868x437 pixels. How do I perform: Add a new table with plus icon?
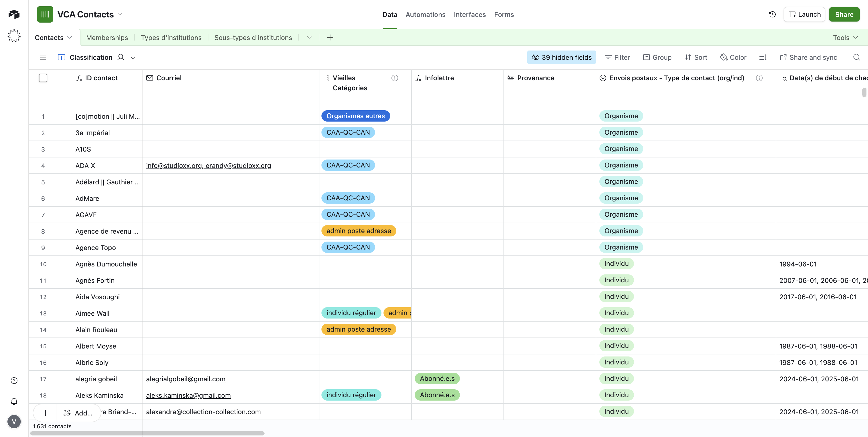[330, 37]
